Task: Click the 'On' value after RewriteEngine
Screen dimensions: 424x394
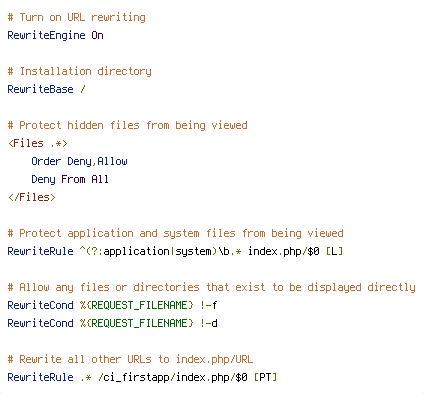Action: (97, 35)
